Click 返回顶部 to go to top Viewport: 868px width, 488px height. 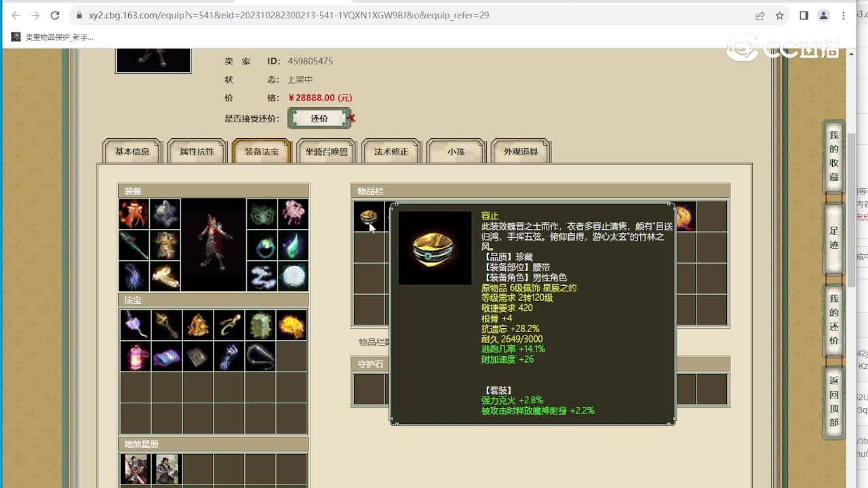(834, 401)
